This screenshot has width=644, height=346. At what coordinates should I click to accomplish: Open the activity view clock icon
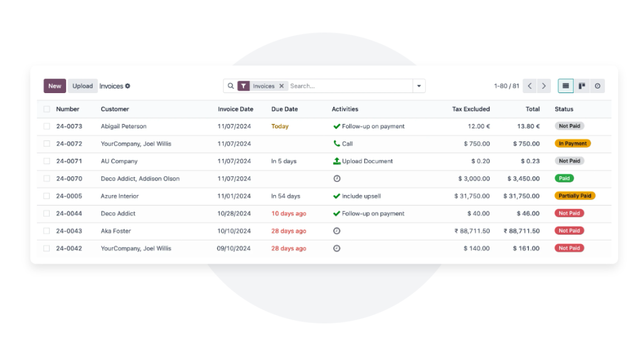pos(597,86)
